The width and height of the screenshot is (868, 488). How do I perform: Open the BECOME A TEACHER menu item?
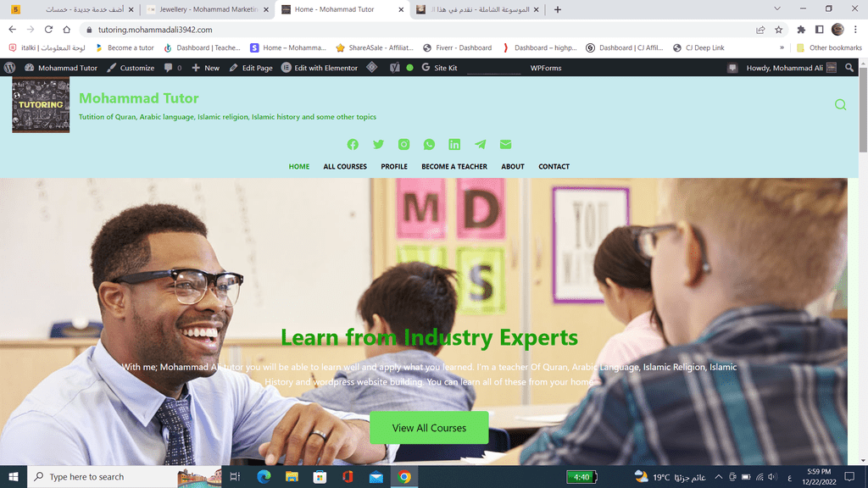tap(454, 167)
